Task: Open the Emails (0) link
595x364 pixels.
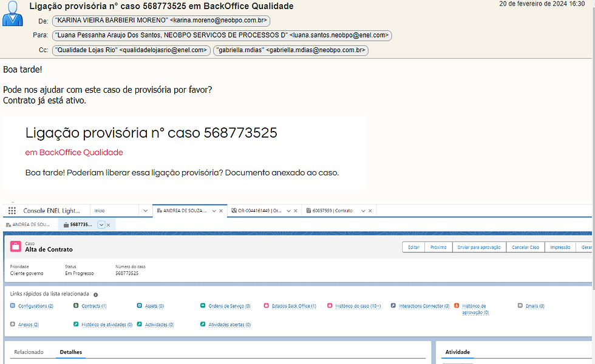Action: (x=535, y=306)
